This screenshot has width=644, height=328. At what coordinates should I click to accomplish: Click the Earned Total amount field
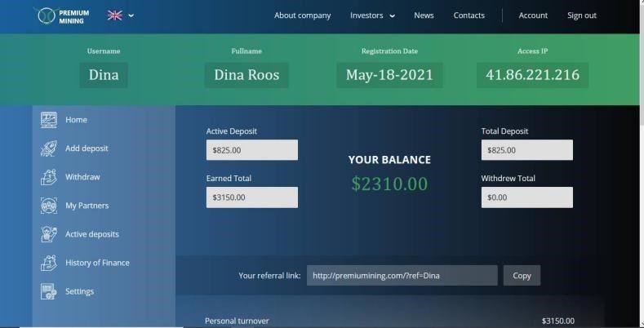tap(252, 197)
